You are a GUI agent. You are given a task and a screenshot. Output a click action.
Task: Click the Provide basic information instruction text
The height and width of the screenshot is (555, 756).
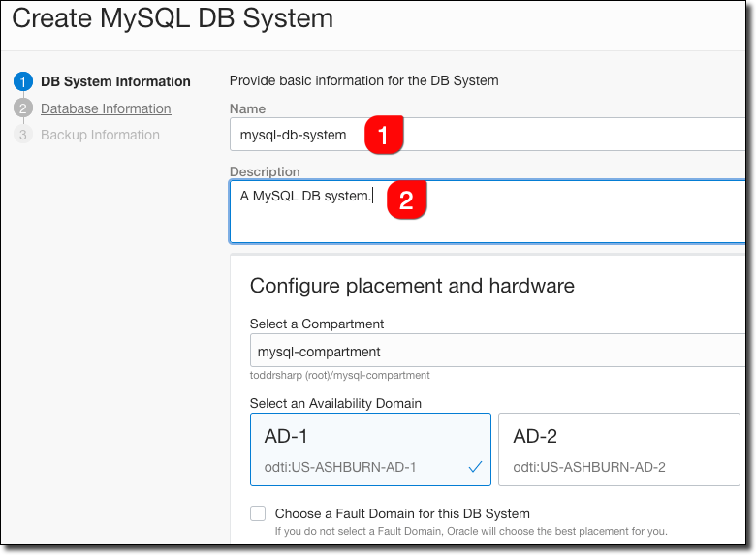coord(363,80)
